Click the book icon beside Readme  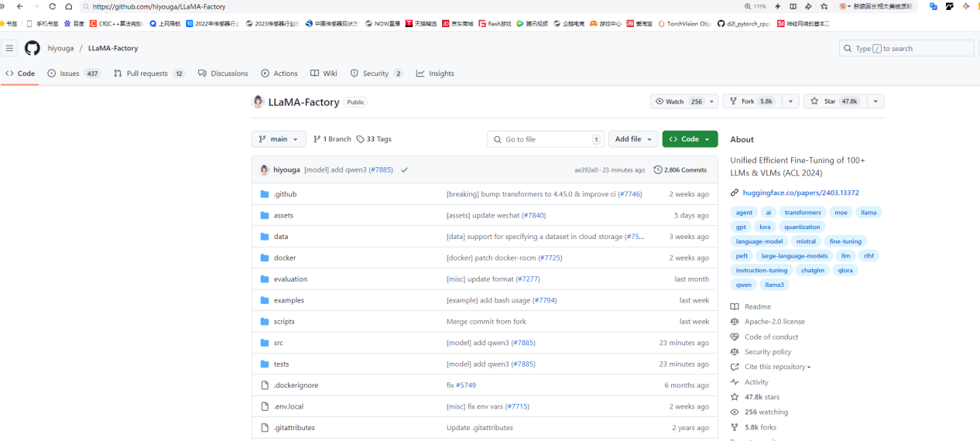pos(735,306)
